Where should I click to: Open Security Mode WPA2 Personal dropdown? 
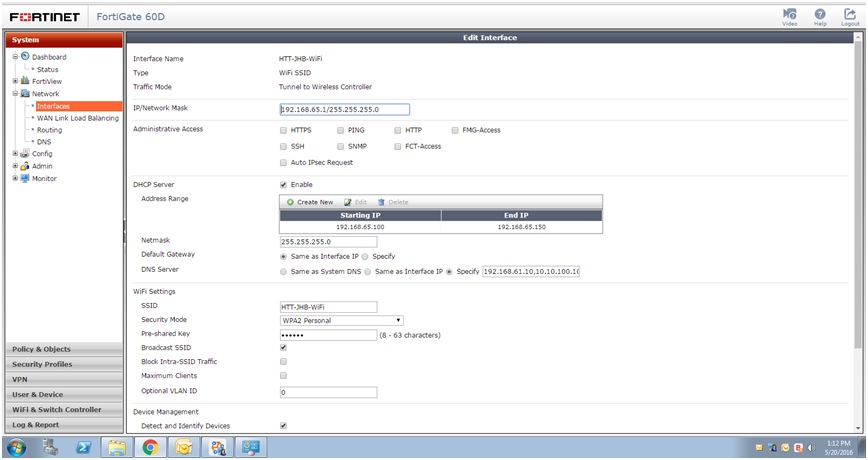342,320
